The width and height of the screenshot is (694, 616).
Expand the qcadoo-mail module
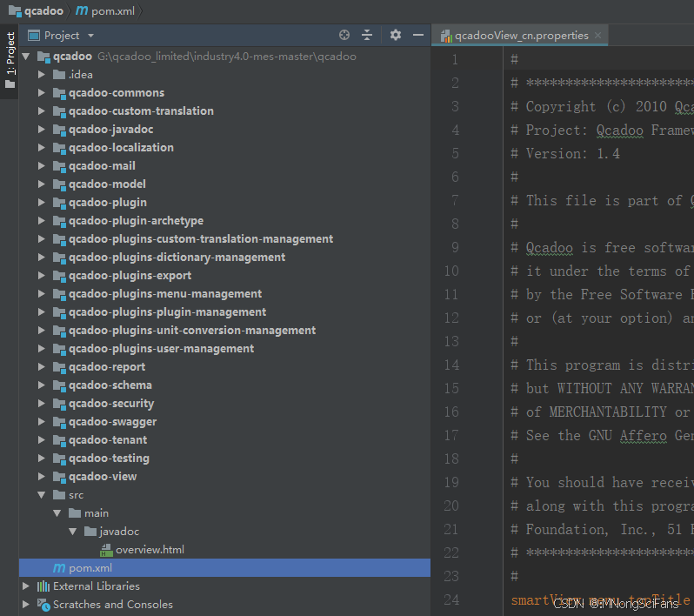click(x=41, y=165)
